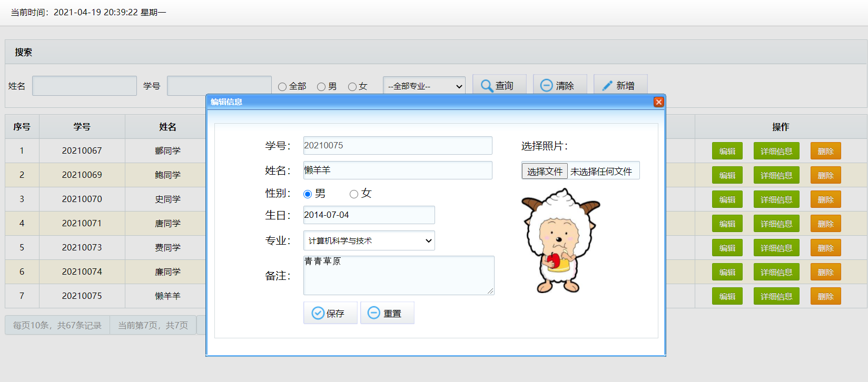Click 编辑 for student 20210075

click(x=727, y=296)
